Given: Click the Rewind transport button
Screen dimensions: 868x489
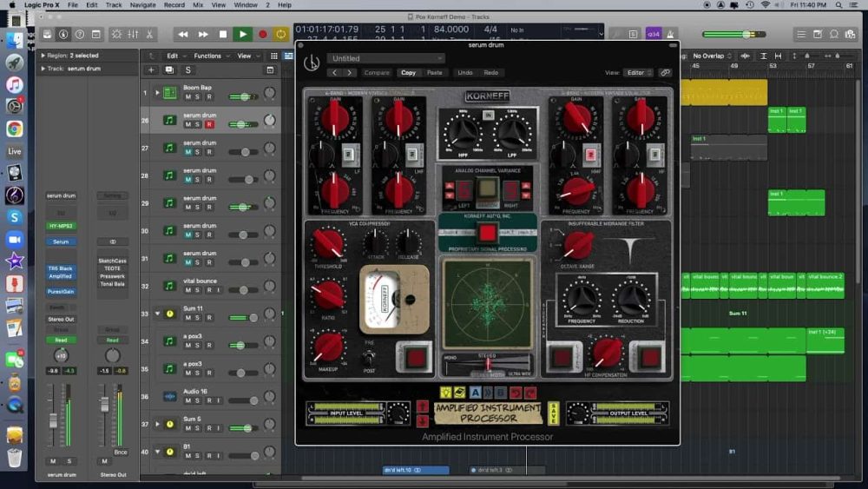Looking at the screenshot, I should (x=182, y=35).
